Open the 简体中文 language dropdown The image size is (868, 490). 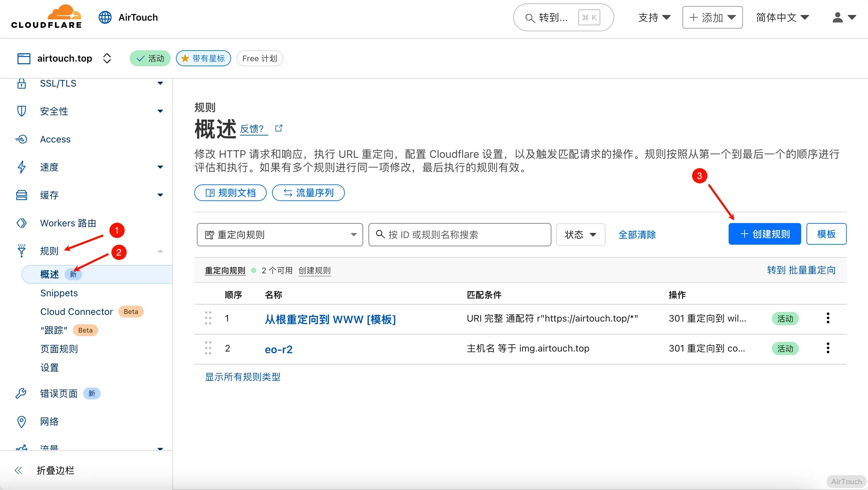(x=782, y=17)
